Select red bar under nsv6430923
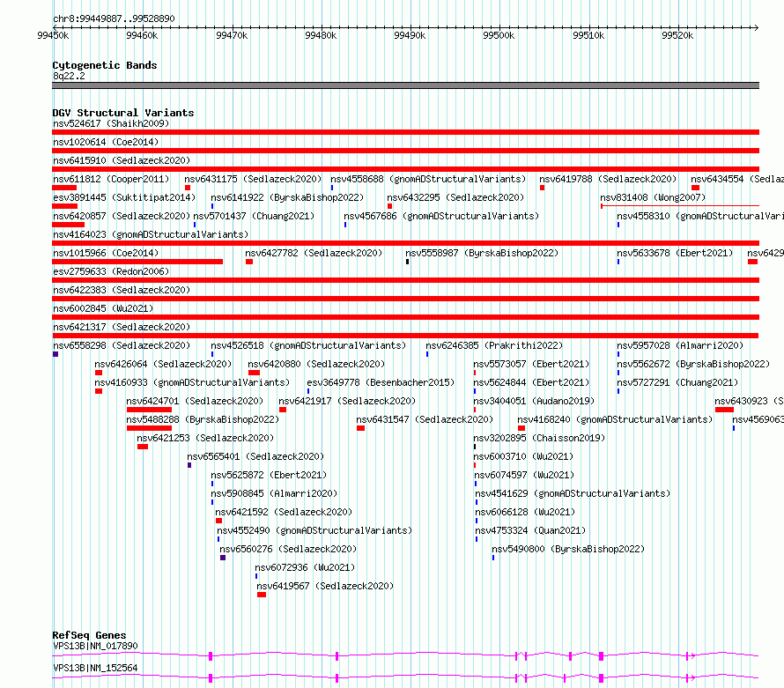The image size is (784, 688). (x=724, y=410)
